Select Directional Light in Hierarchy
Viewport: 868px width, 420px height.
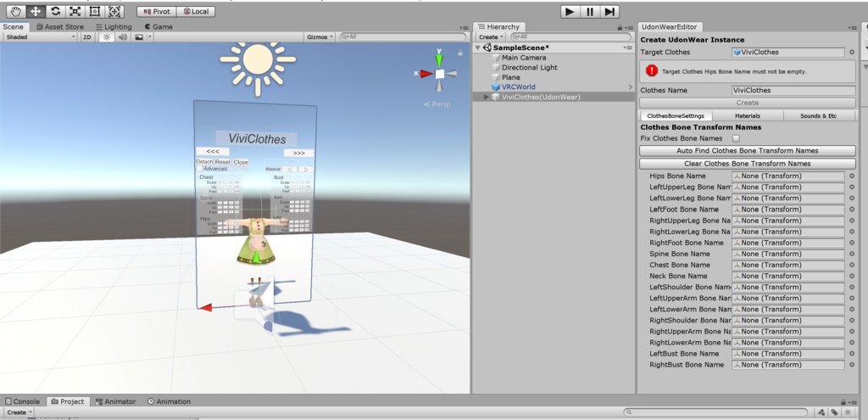click(529, 68)
